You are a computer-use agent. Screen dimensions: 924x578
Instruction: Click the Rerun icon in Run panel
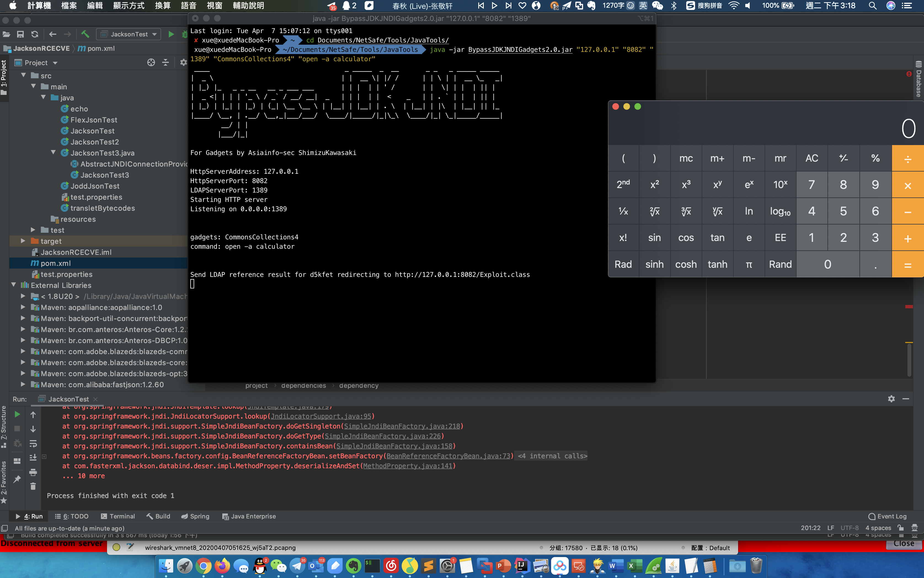pyautogui.click(x=17, y=414)
